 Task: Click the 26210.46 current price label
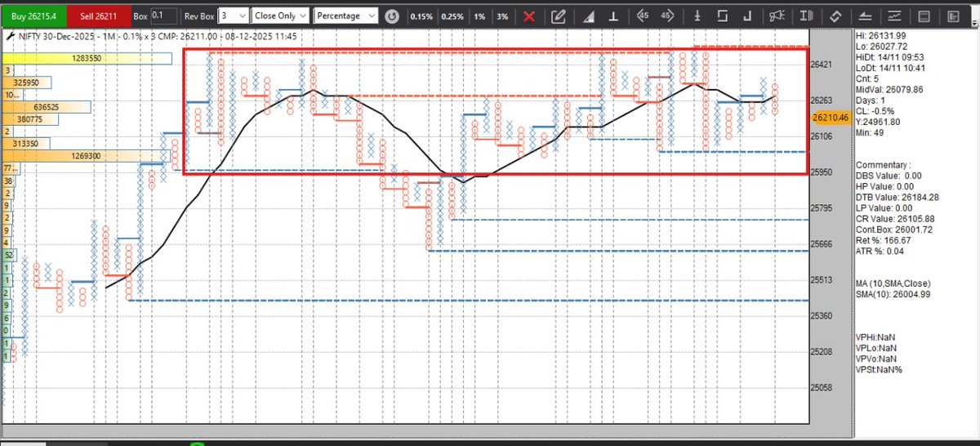coord(831,118)
